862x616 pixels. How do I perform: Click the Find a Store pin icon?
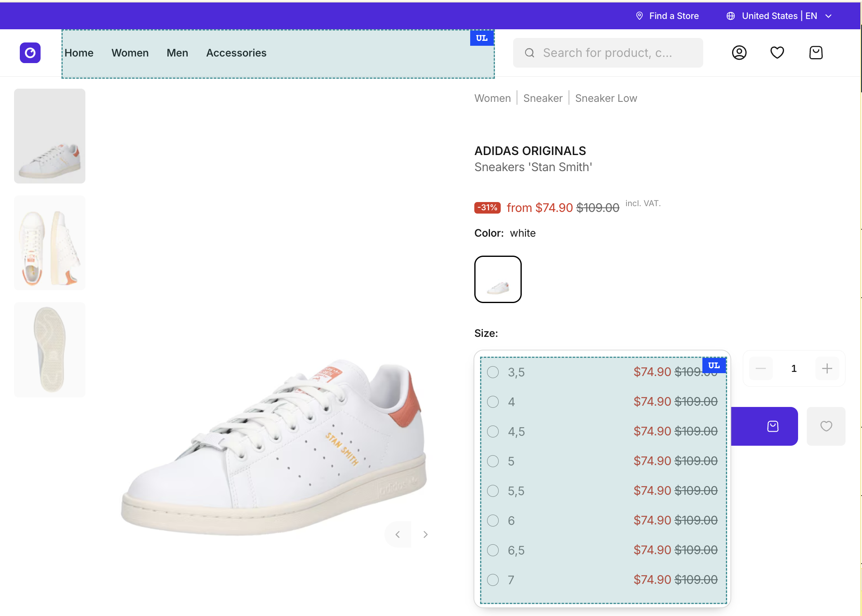point(639,16)
